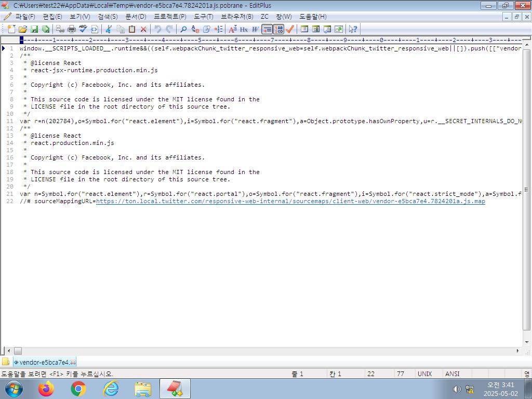Click the Copy toolbar icon
The image size is (532, 399).
[121, 29]
